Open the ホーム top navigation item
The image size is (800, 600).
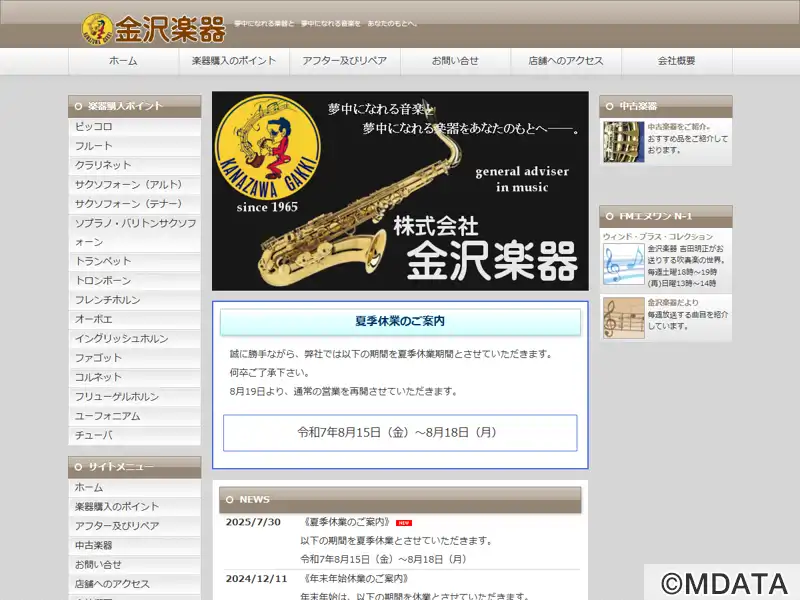coord(123,61)
